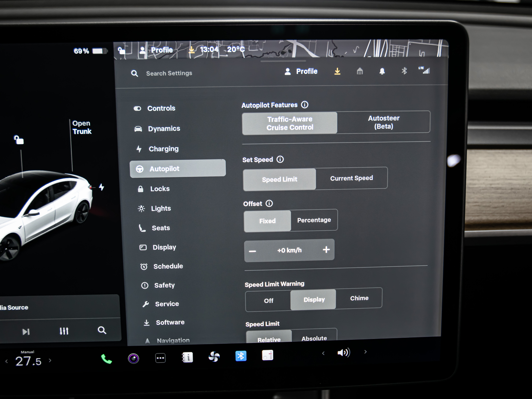The height and width of the screenshot is (399, 532).
Task: Set Speed Limit Warning to Chime
Action: (x=359, y=298)
